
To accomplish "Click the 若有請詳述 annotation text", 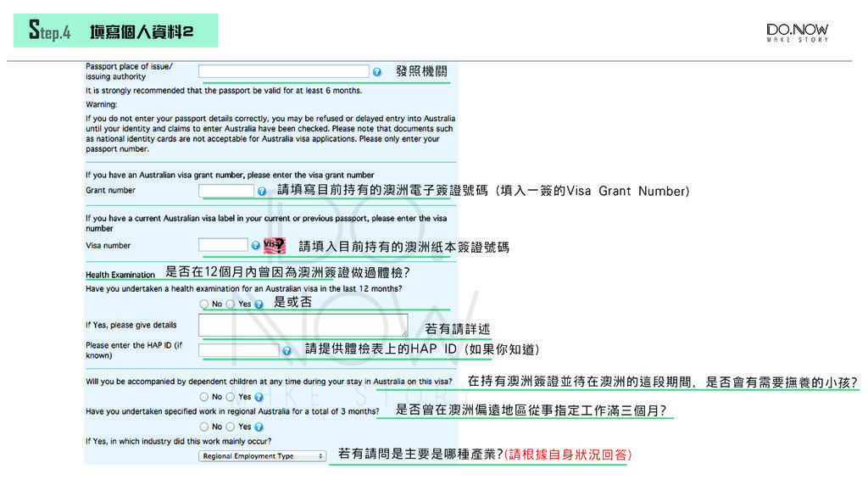I will point(457,329).
